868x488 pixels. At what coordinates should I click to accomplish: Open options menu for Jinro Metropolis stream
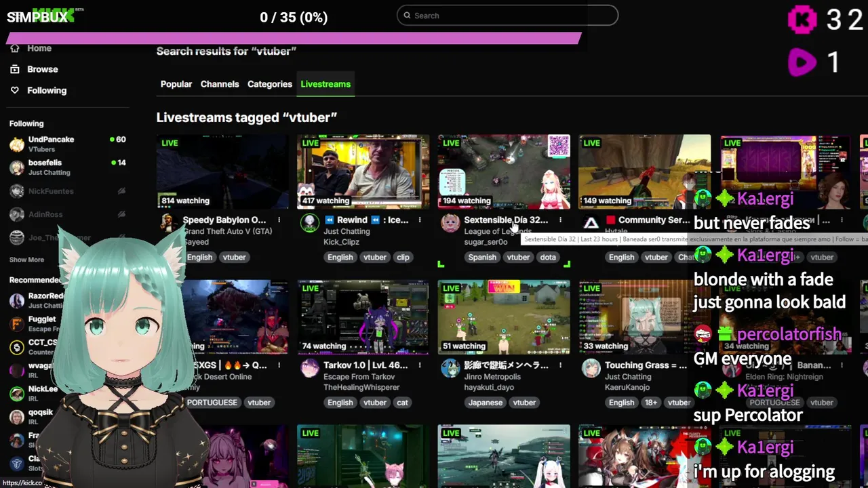(560, 365)
